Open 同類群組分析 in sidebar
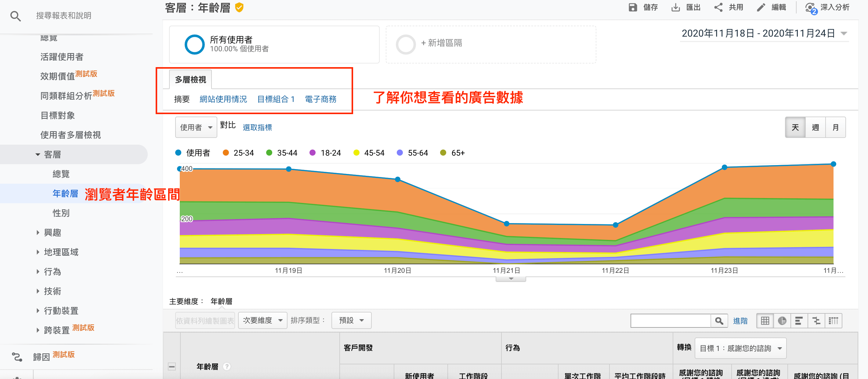Viewport: 868px width, 379px height. click(66, 96)
